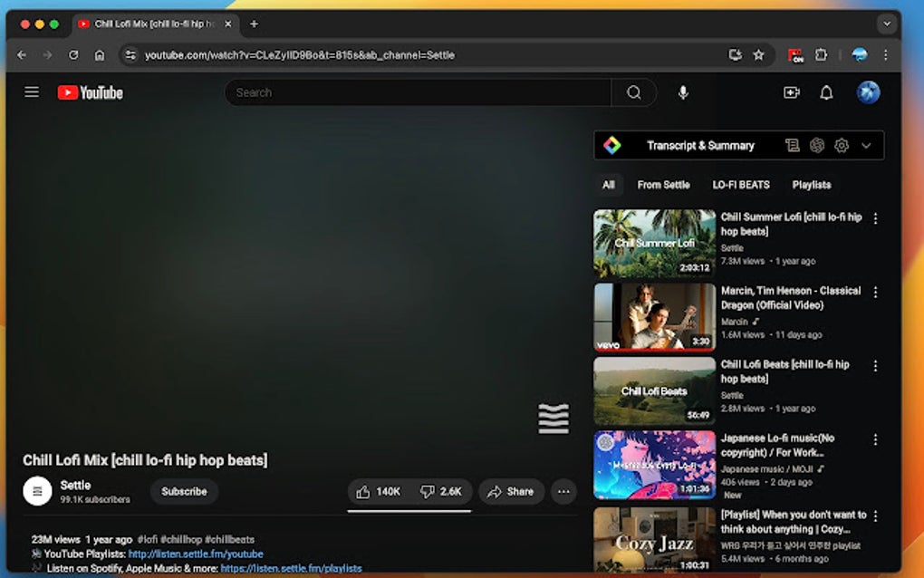The height and width of the screenshot is (578, 924).
Task: Open Transcript & Summary settings gear
Action: 842,145
